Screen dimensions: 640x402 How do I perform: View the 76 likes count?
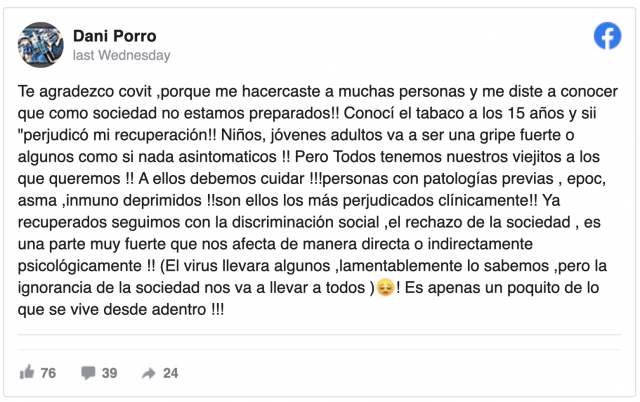coord(48,373)
